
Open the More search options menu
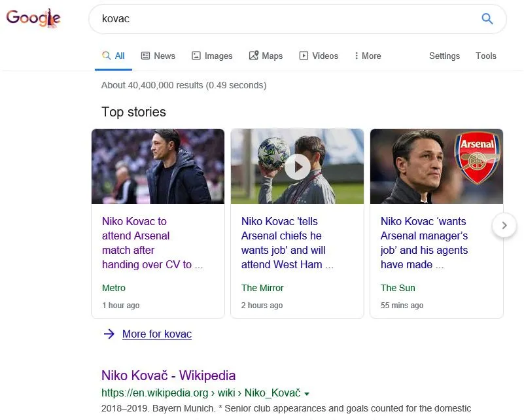(368, 56)
